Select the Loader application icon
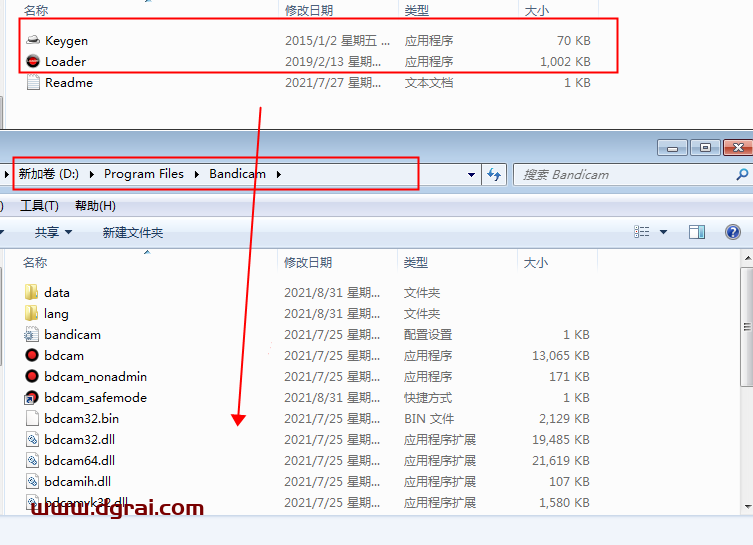The image size is (753, 545). coord(33,61)
